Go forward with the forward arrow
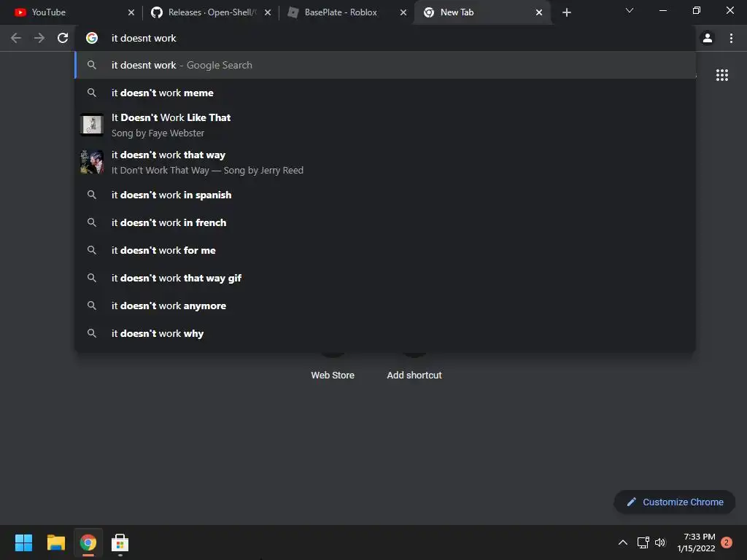The width and height of the screenshot is (747, 560). point(39,38)
